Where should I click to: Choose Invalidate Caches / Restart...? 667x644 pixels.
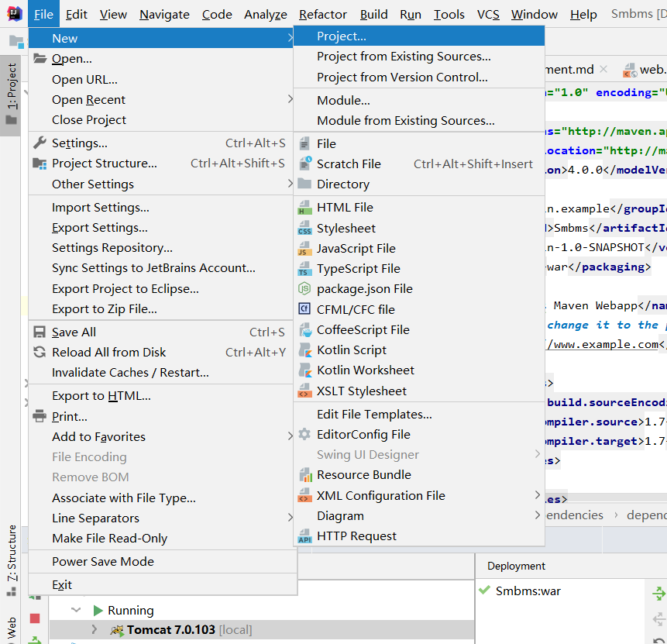[x=163, y=373]
